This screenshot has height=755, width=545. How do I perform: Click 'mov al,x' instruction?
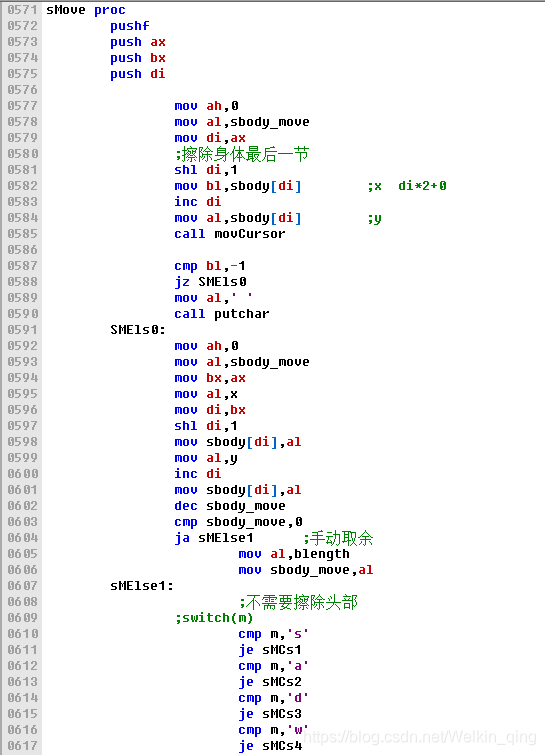click(206, 394)
